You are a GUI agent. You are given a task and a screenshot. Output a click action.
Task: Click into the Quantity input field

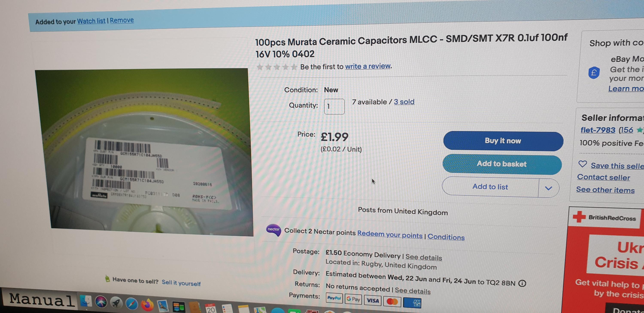click(334, 106)
